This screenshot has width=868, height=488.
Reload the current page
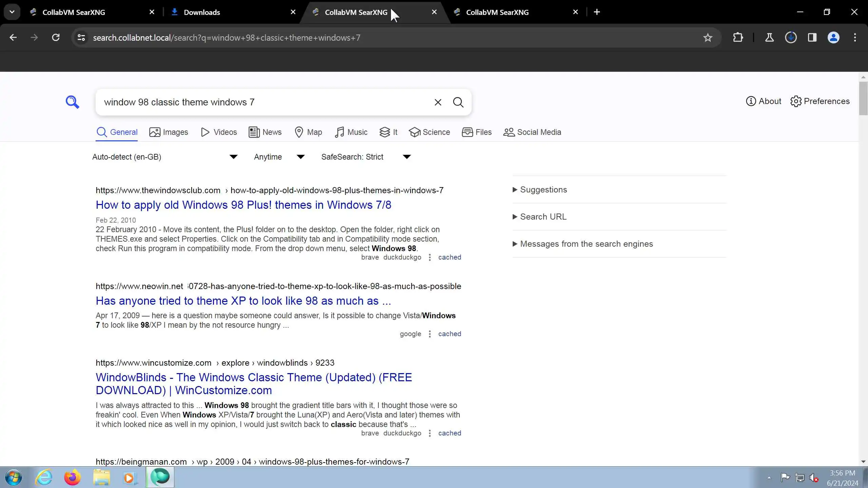pos(56,38)
